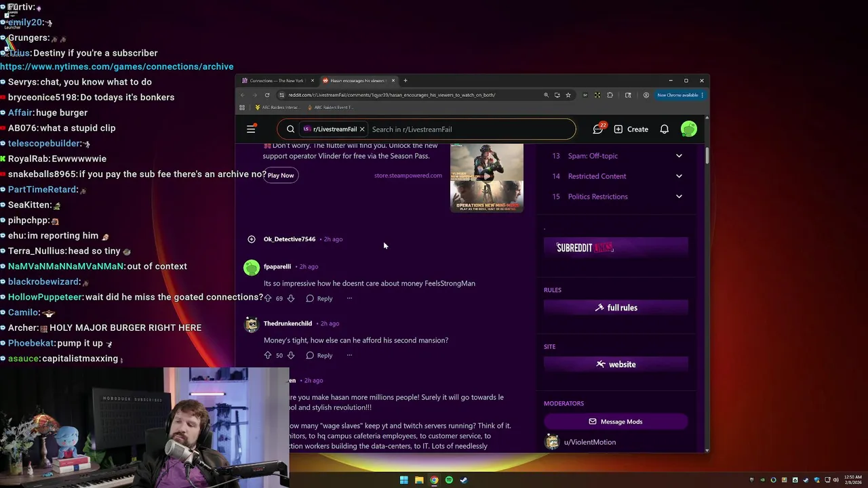Viewport: 868px width, 488px height.
Task: Open the website button under SITE
Action: (616, 365)
